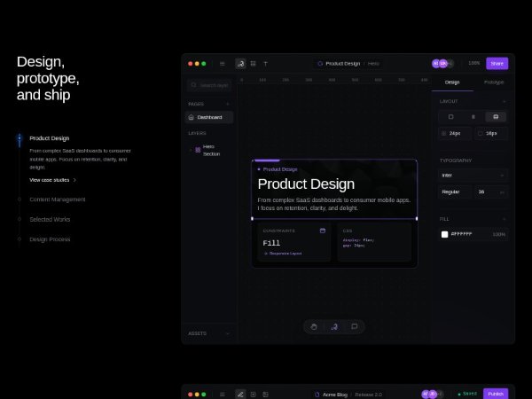The image size is (532, 399).
Task: Select the pen tool in top toolbar
Action: 240,64
